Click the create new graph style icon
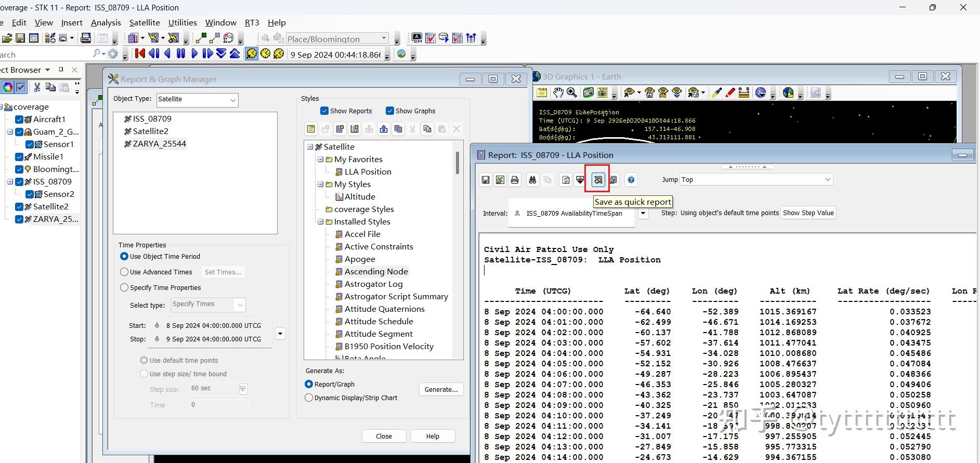Screen dimensions: 980x463 tap(355, 129)
